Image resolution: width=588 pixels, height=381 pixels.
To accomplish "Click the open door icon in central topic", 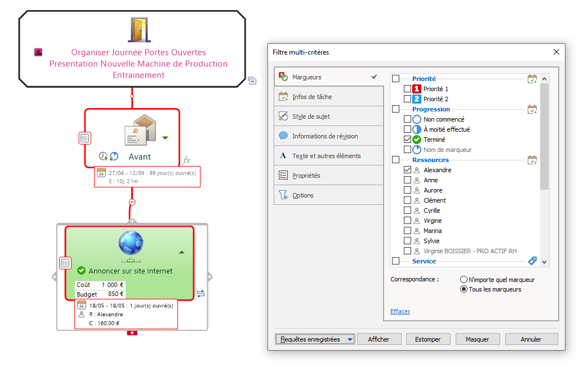I will click(x=138, y=29).
